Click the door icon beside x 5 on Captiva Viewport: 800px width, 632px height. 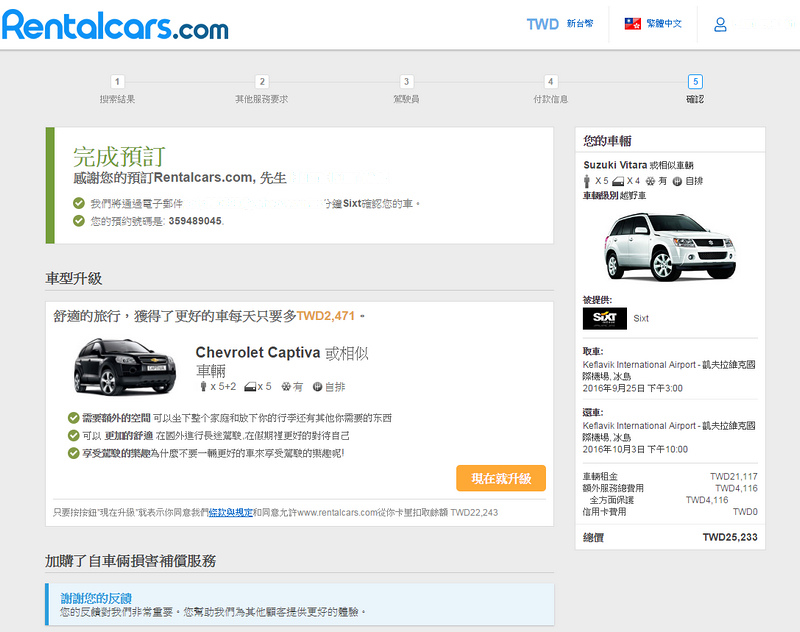(x=250, y=387)
